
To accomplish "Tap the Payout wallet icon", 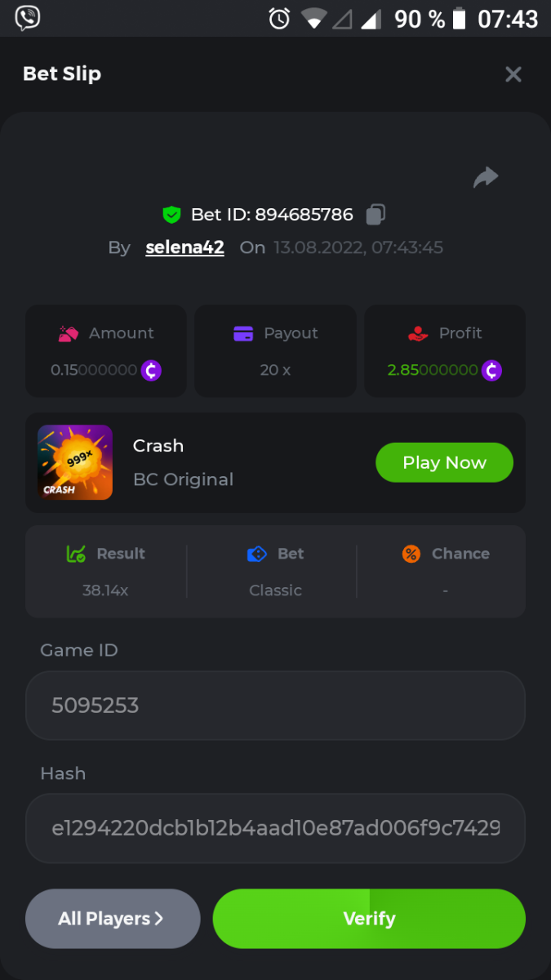I will [243, 333].
